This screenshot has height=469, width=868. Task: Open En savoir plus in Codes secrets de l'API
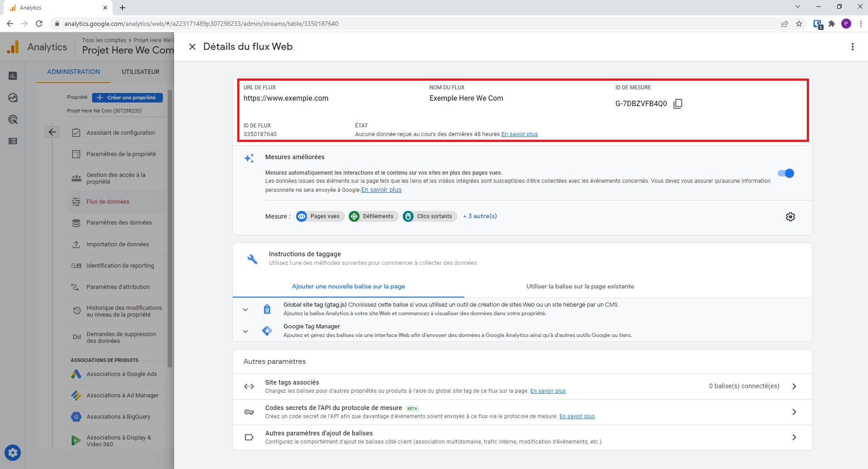(577, 416)
